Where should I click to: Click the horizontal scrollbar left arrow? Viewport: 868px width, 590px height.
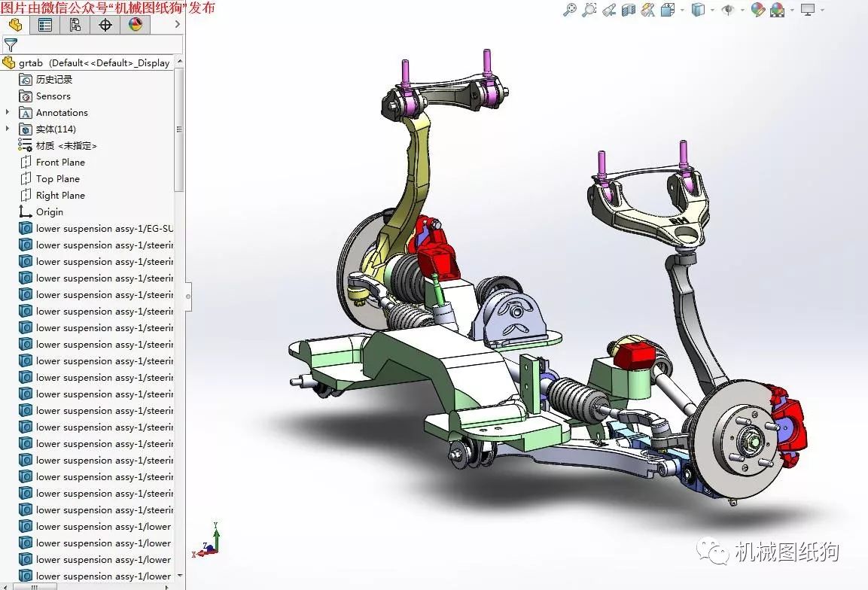[5, 587]
